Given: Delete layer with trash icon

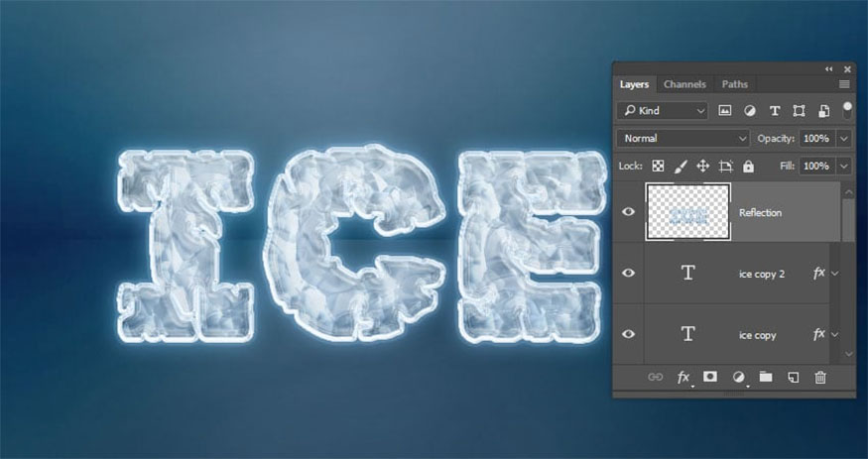Looking at the screenshot, I should coord(820,377).
